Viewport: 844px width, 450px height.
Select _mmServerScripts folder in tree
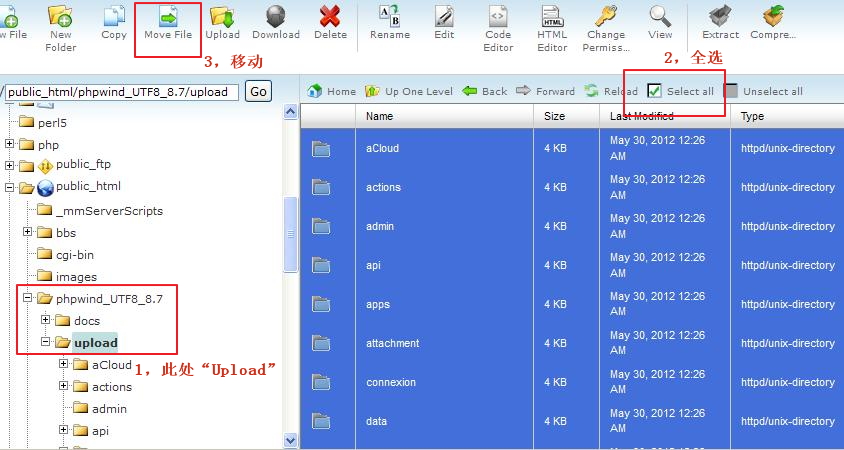109,211
